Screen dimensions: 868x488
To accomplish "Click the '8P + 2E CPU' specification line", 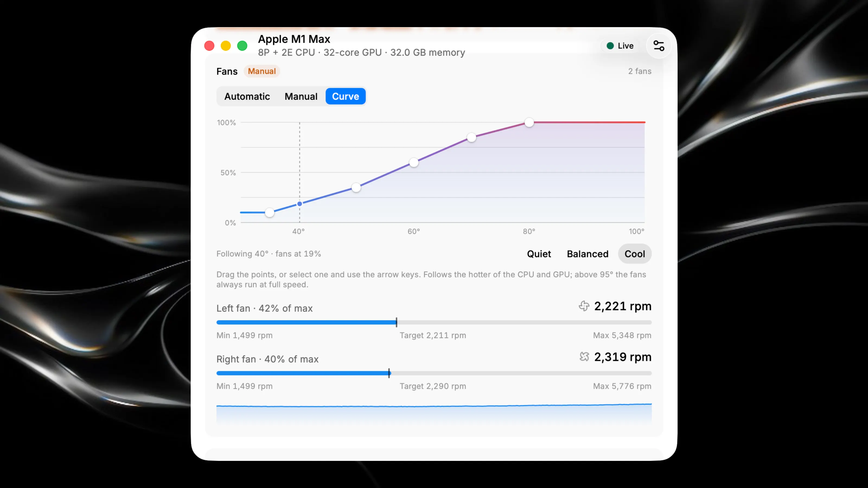I will (362, 53).
